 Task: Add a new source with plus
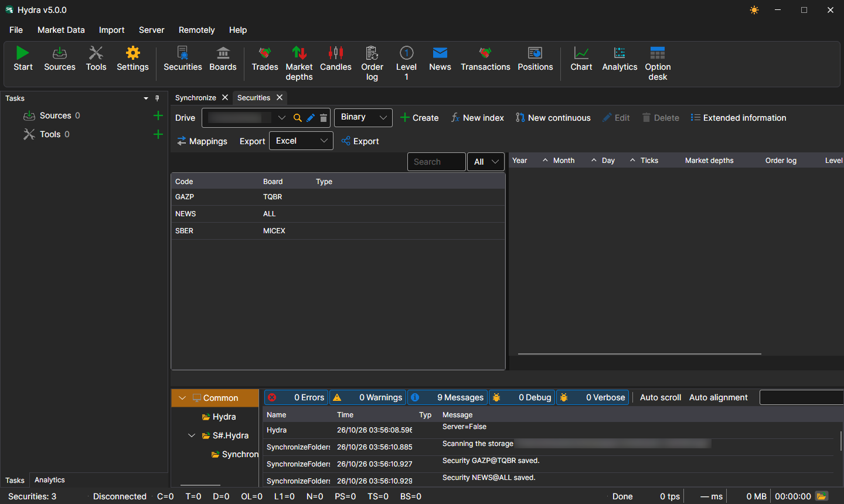pyautogui.click(x=158, y=115)
